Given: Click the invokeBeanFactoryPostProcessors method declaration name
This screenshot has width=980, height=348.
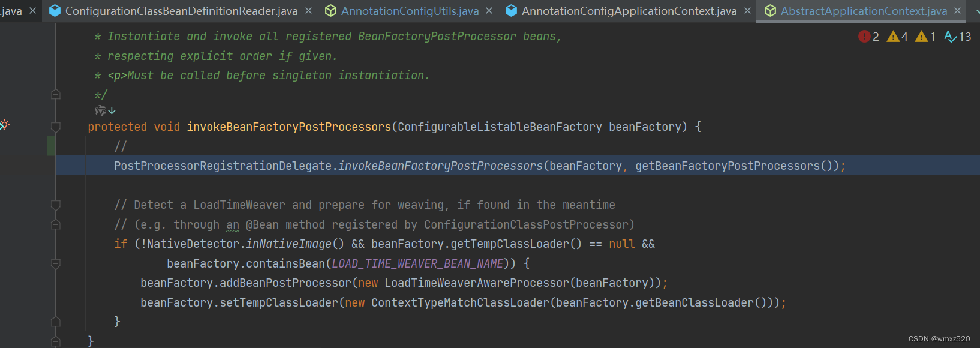Looking at the screenshot, I should [x=289, y=127].
